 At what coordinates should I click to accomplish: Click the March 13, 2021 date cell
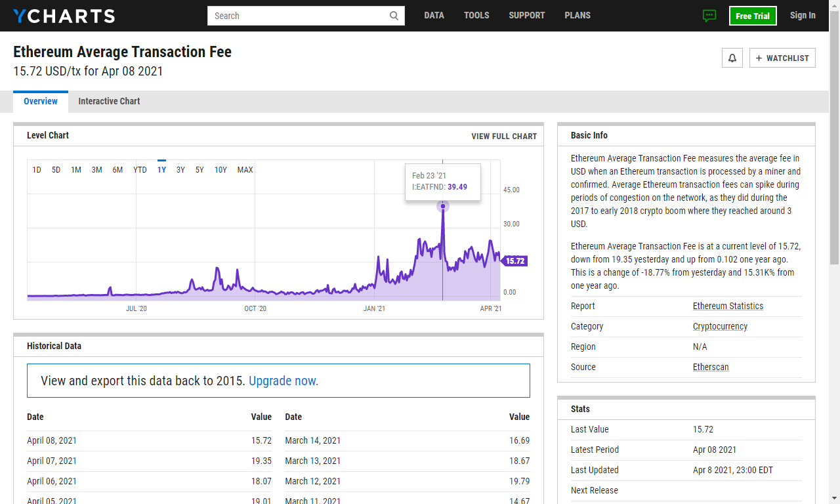pyautogui.click(x=313, y=461)
